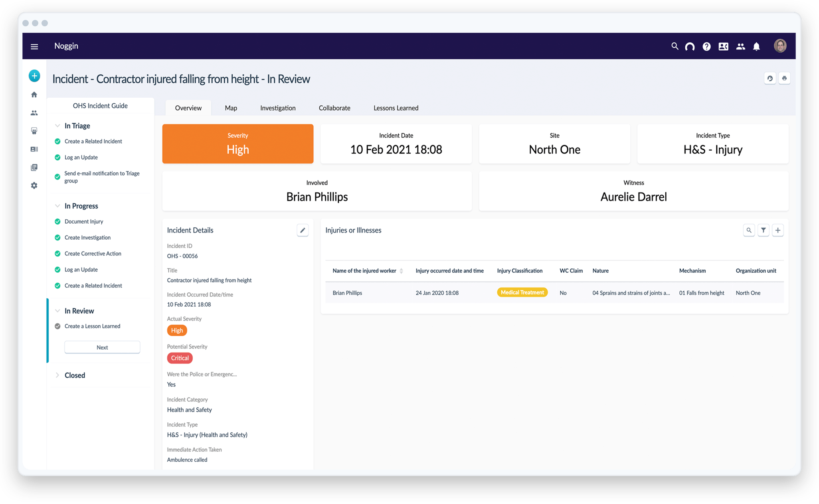Open the hamburger navigation menu

tap(34, 47)
